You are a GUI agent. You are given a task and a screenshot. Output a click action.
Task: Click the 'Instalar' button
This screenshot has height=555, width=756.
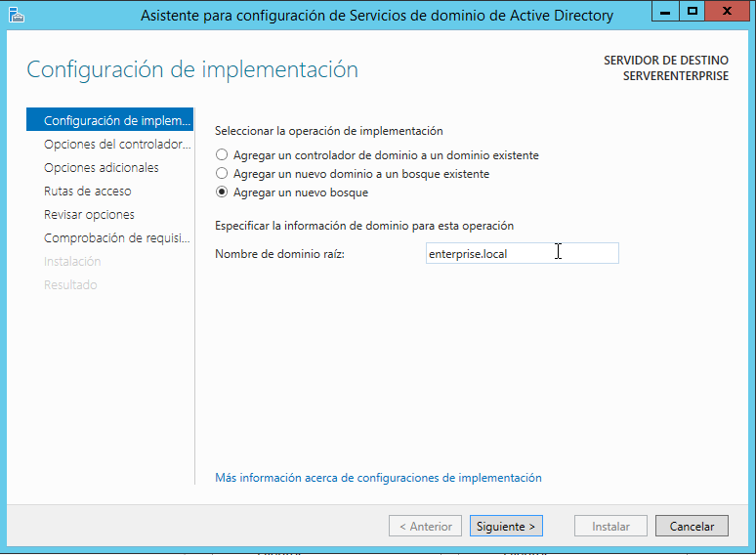[x=610, y=526]
